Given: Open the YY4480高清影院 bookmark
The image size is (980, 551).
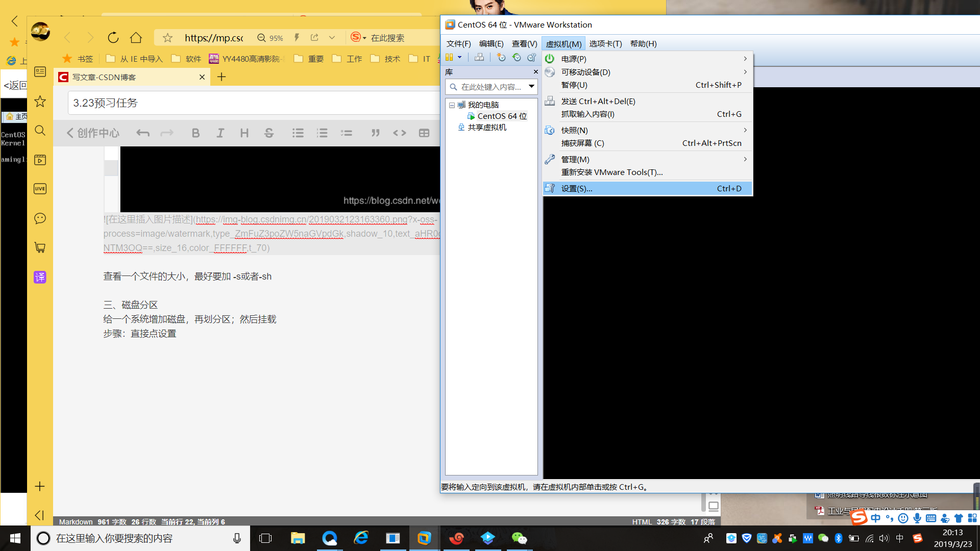Looking at the screenshot, I should [247, 59].
